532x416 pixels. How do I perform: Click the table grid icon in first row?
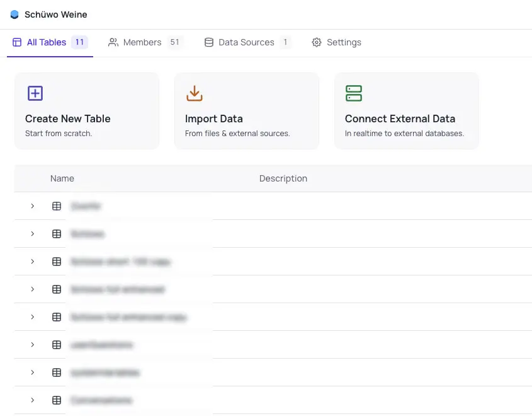pyautogui.click(x=57, y=206)
